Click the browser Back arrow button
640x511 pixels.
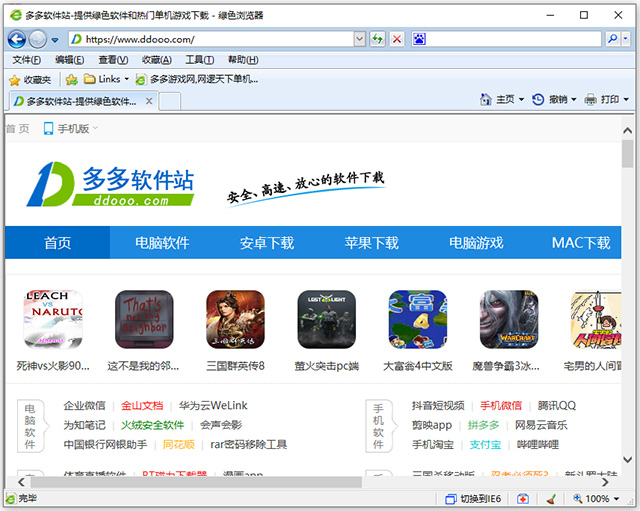pyautogui.click(x=17, y=40)
